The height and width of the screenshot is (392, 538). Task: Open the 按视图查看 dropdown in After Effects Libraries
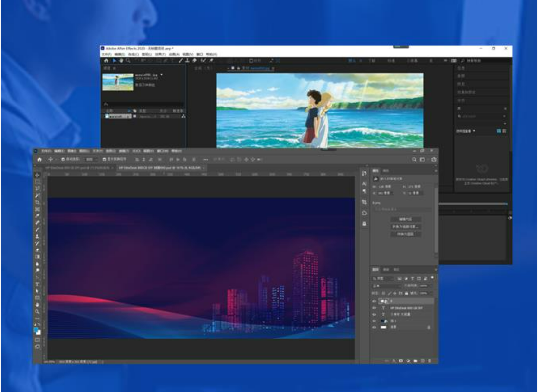(x=466, y=131)
